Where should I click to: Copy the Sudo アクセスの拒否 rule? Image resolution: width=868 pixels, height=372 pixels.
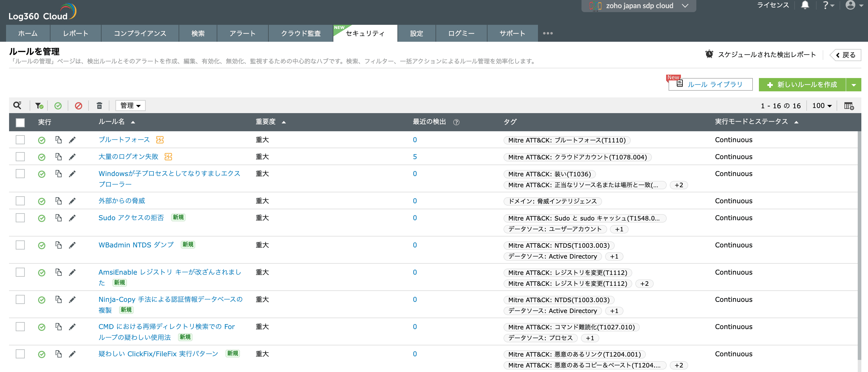(x=59, y=217)
